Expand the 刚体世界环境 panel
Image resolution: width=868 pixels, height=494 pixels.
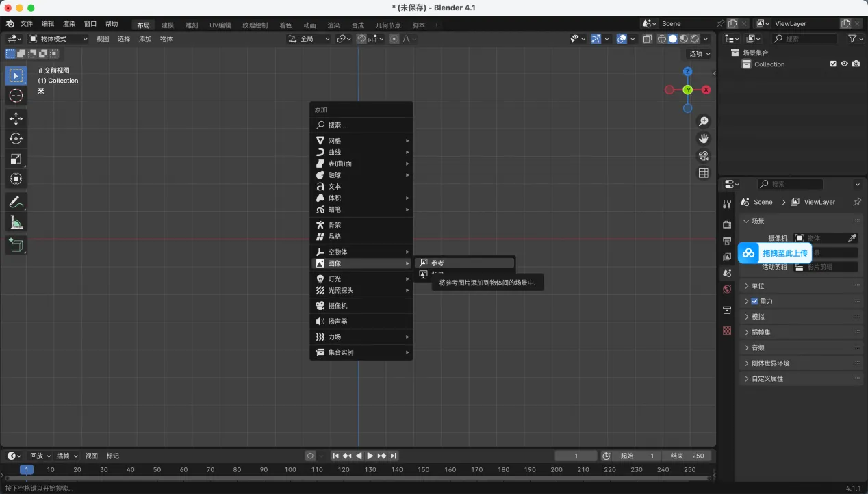point(770,363)
